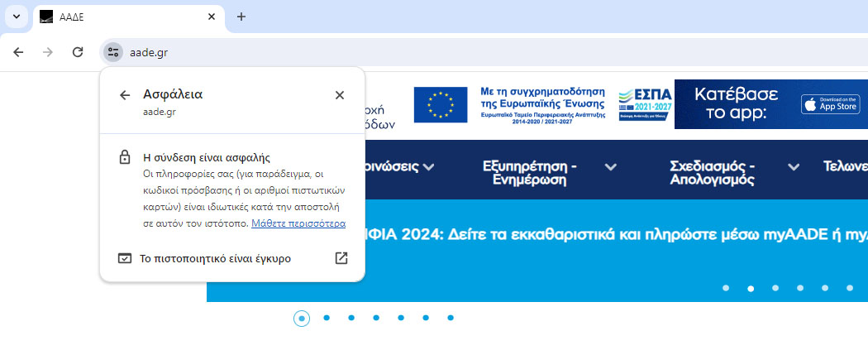
Task: Go back to previous browser page
Action: tap(18, 52)
